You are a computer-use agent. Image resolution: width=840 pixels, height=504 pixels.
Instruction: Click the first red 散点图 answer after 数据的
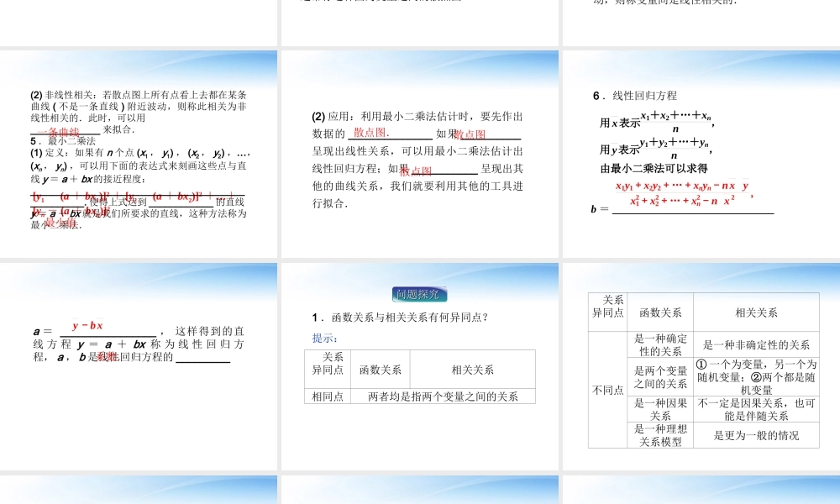pyautogui.click(x=371, y=132)
